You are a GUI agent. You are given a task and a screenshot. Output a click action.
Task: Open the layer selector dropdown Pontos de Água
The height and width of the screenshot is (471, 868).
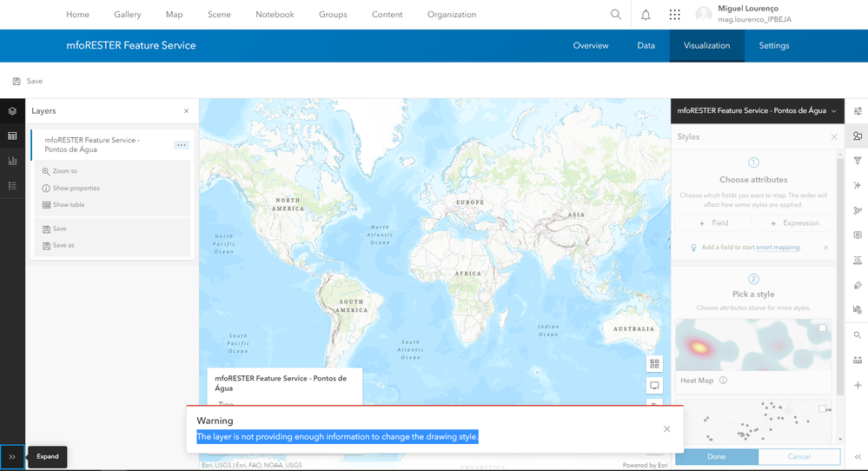click(758, 110)
